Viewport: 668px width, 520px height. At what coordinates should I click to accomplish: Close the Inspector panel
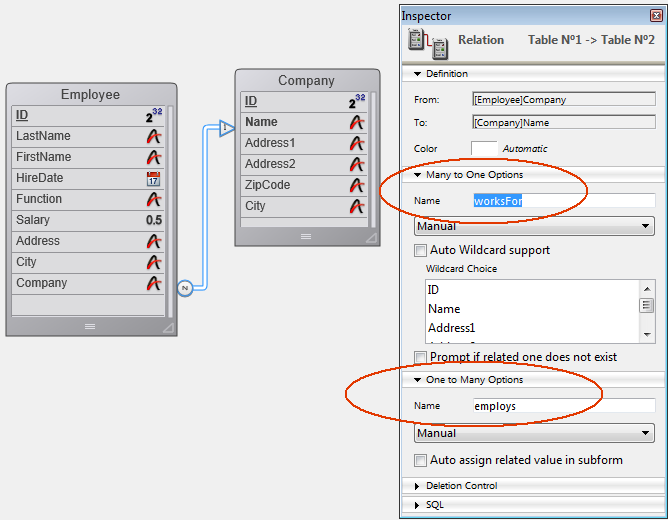[x=655, y=15]
